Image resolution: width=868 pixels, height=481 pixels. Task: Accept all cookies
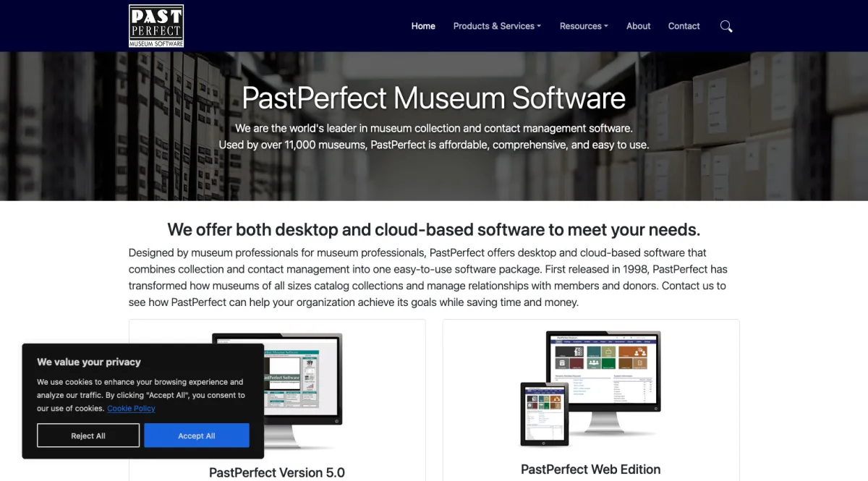coord(197,435)
